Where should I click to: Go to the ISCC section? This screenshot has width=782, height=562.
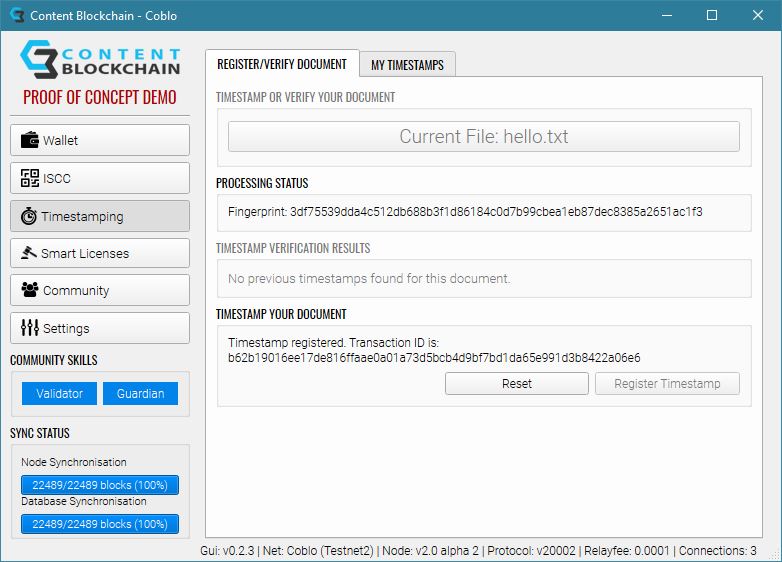tap(100, 178)
